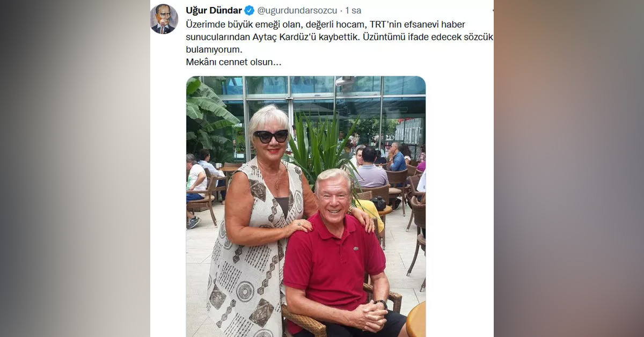Click the "1 sa" tweet timestamp

click(353, 10)
